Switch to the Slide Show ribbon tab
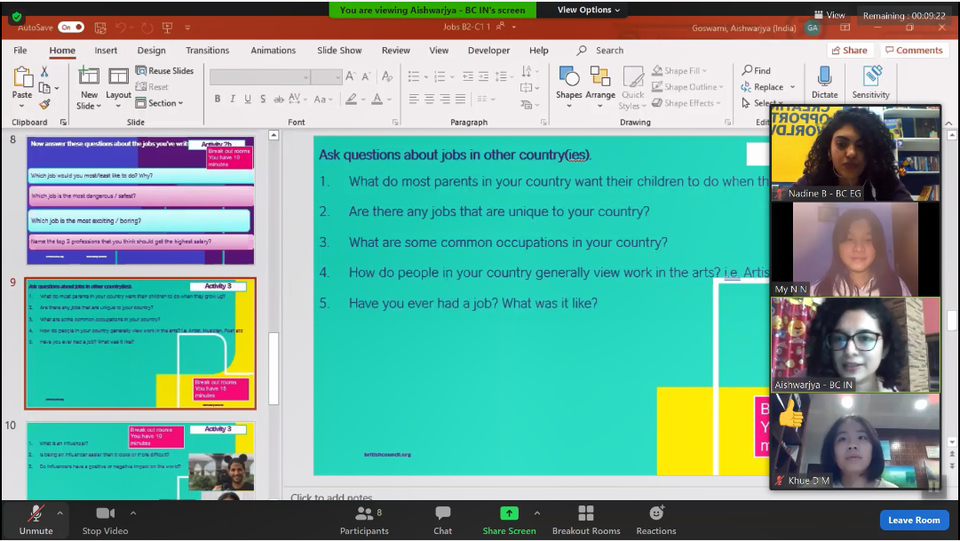Image resolution: width=960 pixels, height=541 pixels. point(339,50)
